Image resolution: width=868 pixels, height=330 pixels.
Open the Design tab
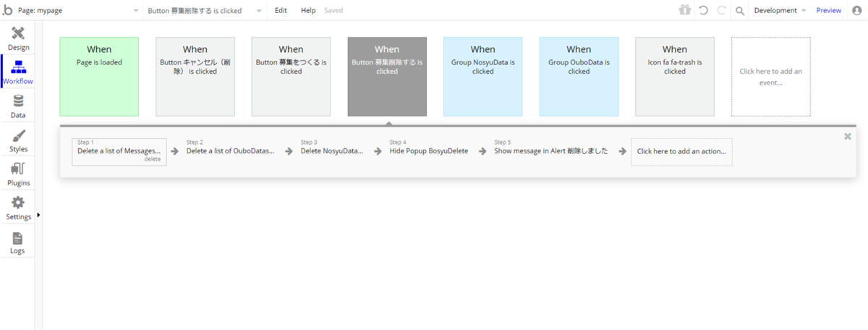pyautogui.click(x=18, y=39)
